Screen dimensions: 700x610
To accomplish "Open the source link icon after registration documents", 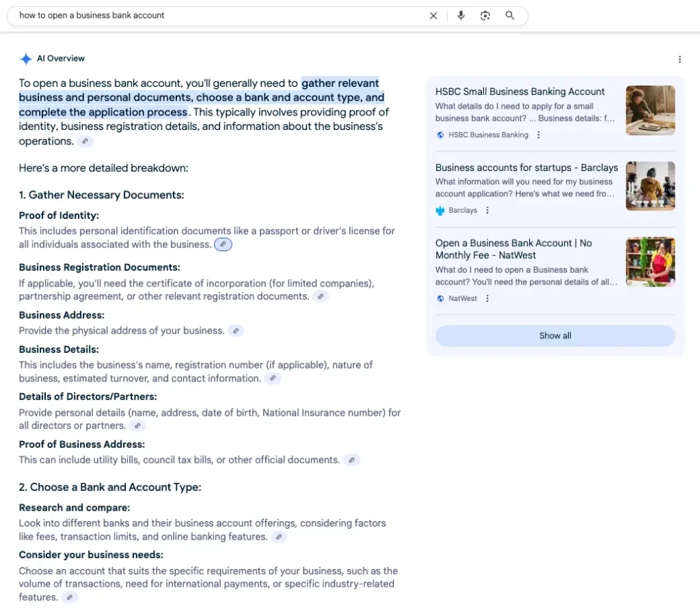I will (320, 297).
